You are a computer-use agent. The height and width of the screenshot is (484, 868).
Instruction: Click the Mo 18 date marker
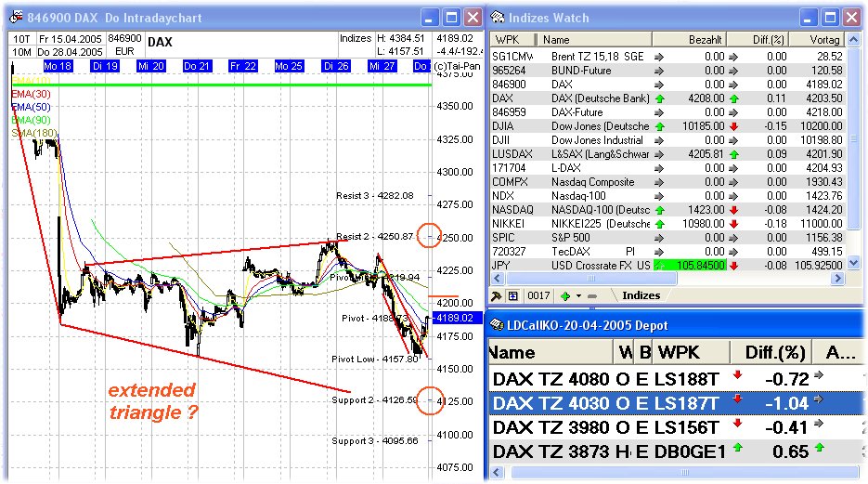pos(58,66)
